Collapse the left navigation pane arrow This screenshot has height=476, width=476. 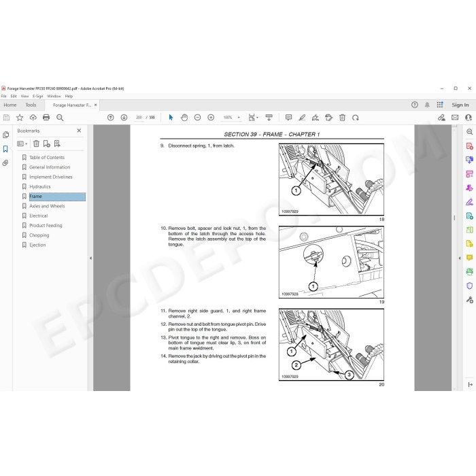(x=90, y=258)
